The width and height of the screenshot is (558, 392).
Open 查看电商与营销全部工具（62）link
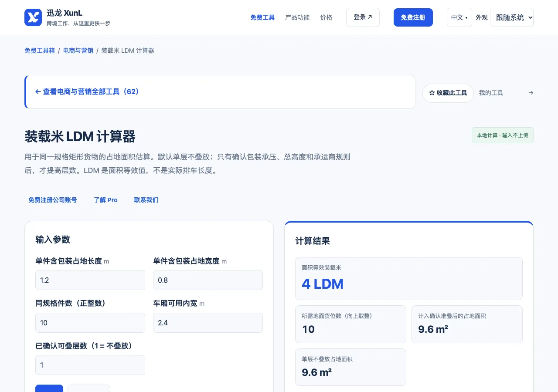87,92
